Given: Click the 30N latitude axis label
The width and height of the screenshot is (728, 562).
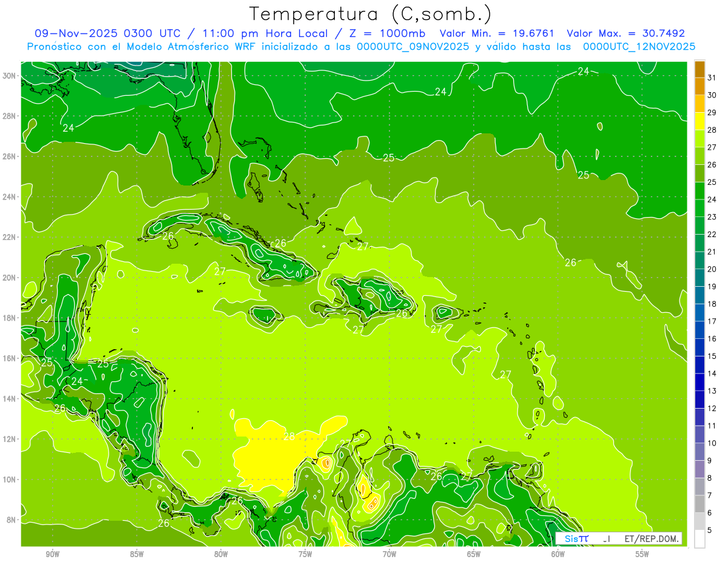Looking at the screenshot, I should [x=10, y=76].
